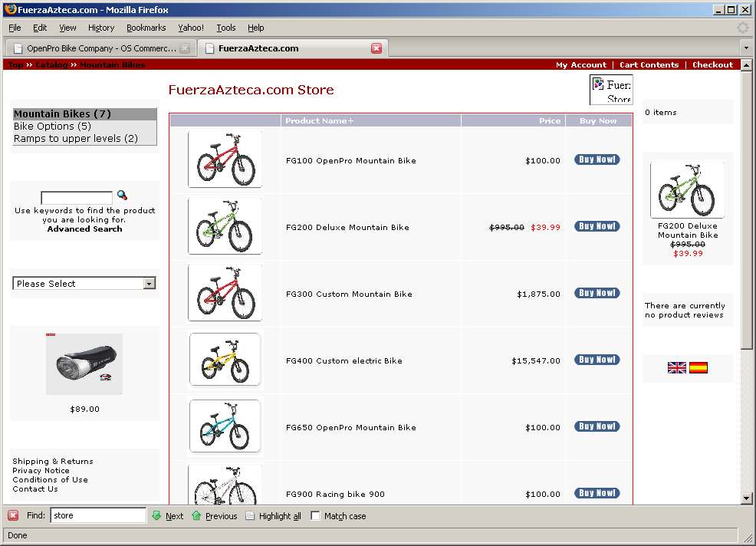Click the search magnifier icon beside keyword box

point(122,196)
